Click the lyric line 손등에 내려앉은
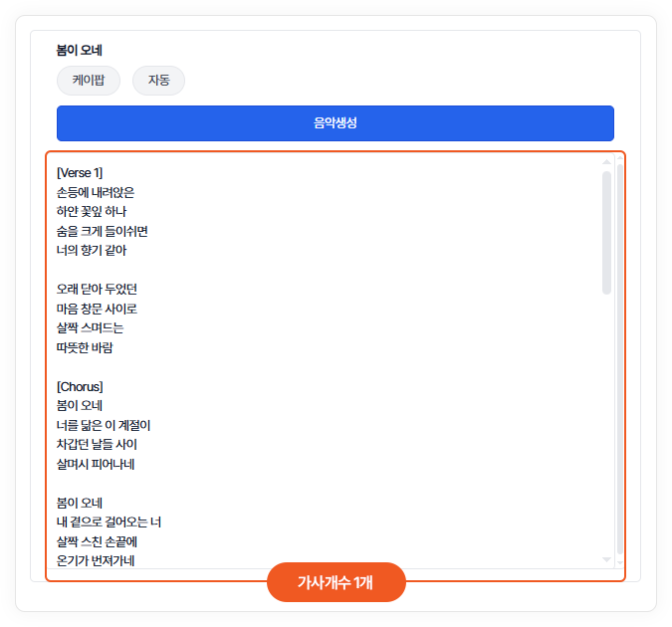This screenshot has height=627, width=672. pos(96,192)
